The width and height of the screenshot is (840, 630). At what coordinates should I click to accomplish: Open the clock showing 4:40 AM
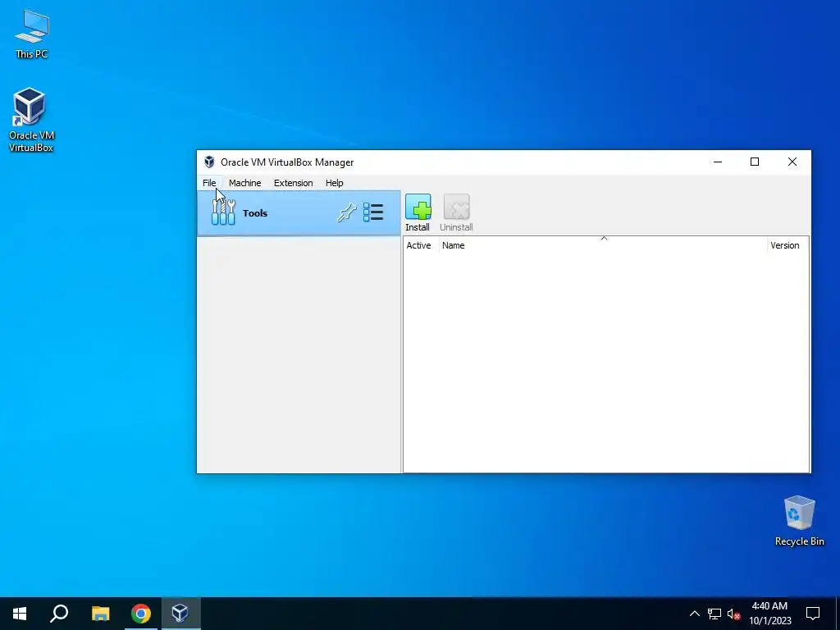[769, 614]
